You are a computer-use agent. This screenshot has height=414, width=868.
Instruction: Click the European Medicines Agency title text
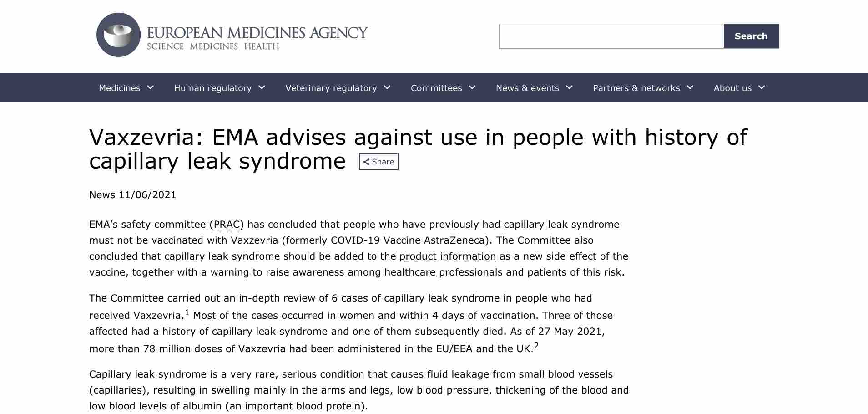[x=257, y=33]
